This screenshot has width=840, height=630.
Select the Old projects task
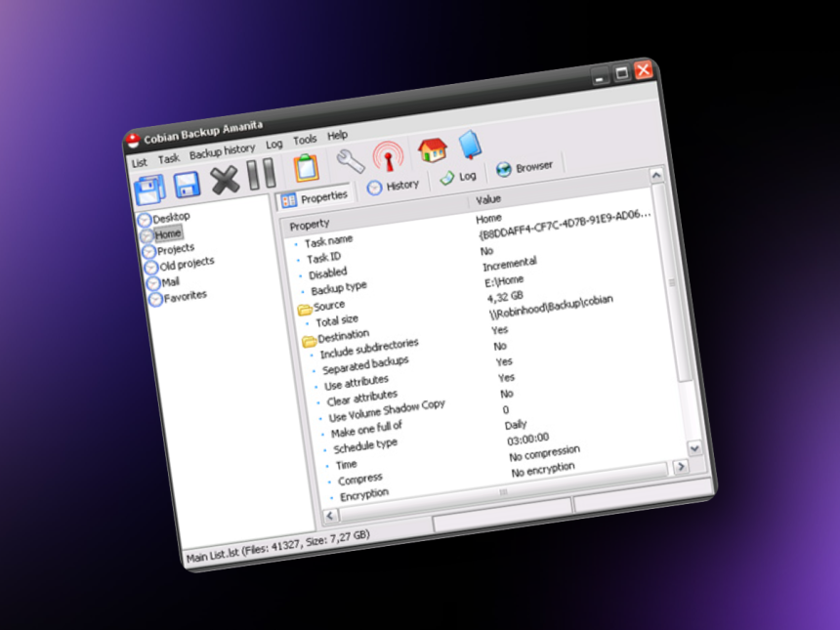pos(187,264)
